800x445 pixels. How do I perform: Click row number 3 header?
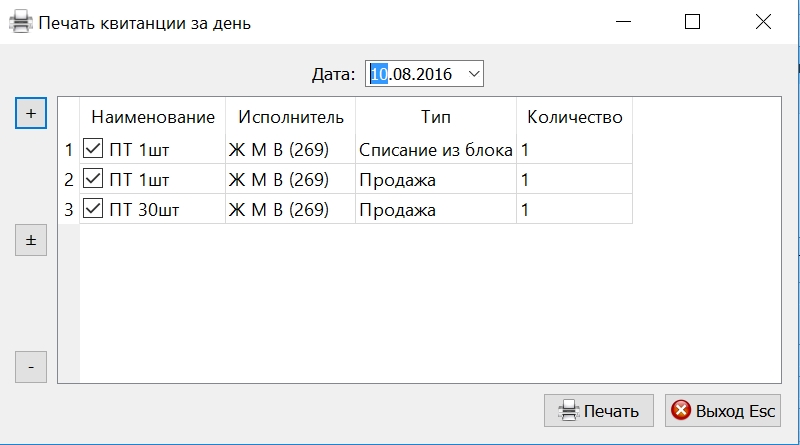coord(69,209)
